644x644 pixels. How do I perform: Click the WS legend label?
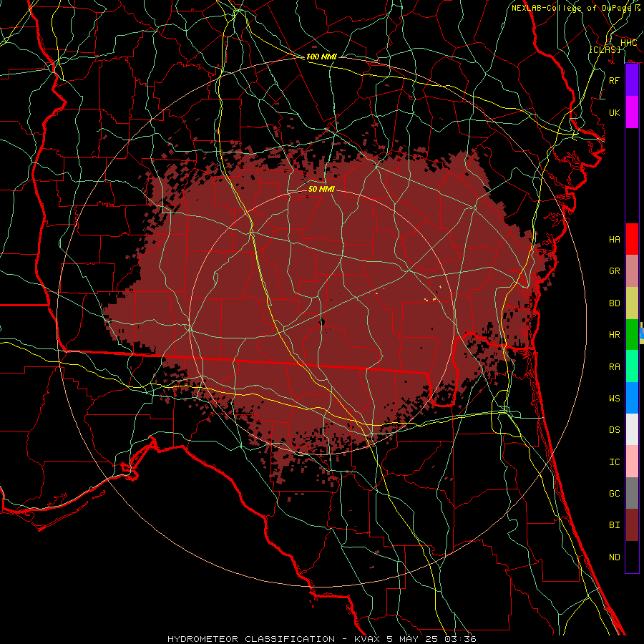pyautogui.click(x=614, y=398)
